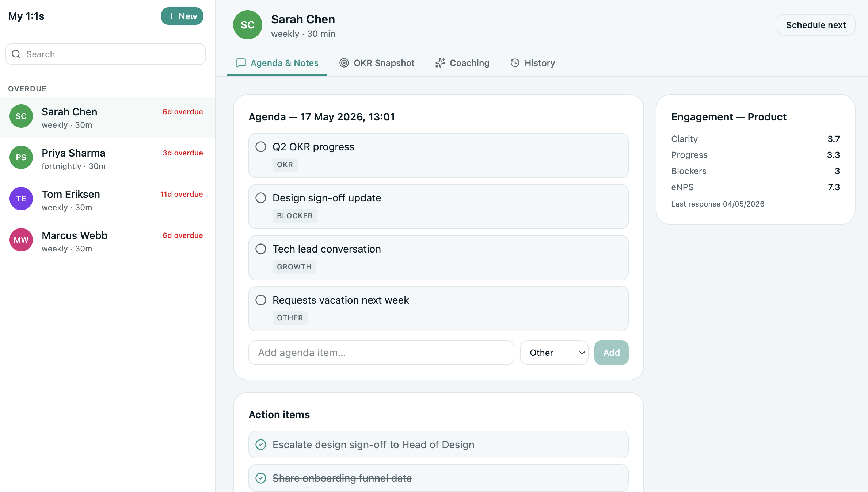
Task: Click Marcus Webb's MW avatar
Action: tap(21, 240)
